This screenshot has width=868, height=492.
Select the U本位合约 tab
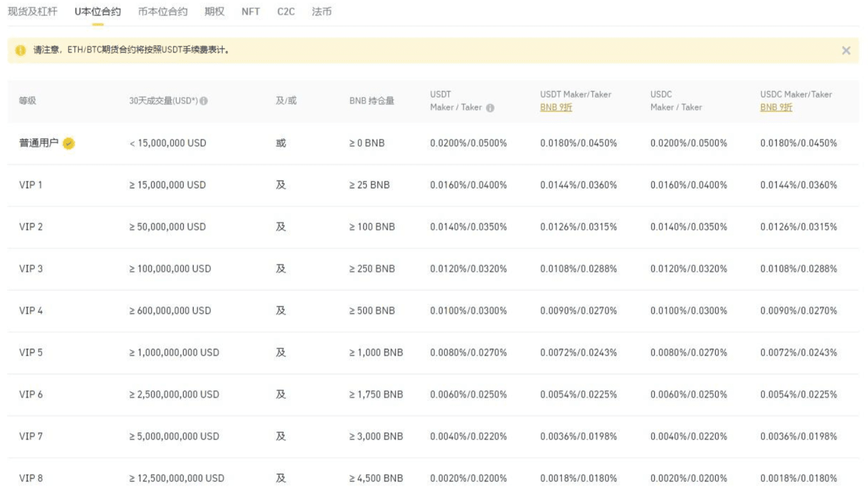point(98,12)
